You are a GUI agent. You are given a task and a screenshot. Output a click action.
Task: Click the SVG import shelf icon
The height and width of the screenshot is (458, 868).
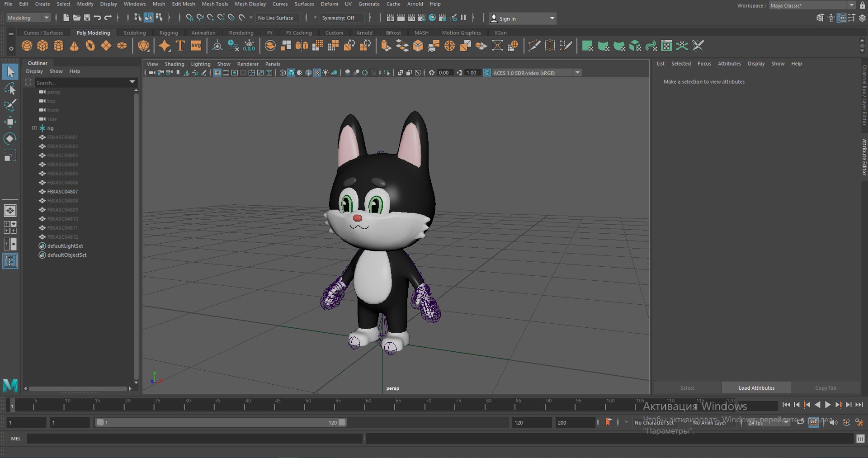coord(196,46)
